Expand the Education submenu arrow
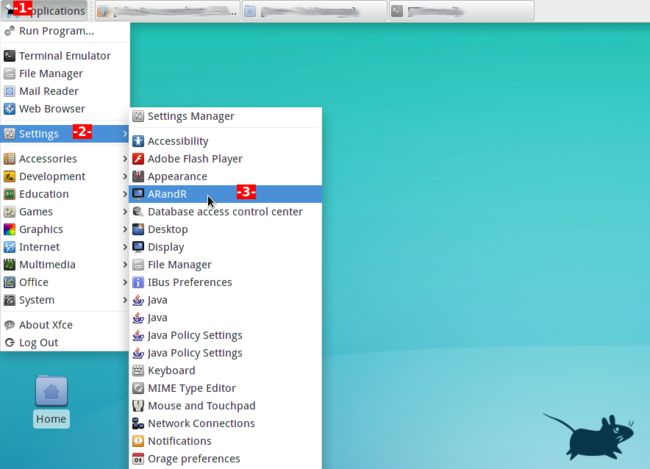This screenshot has height=469, width=650. coord(124,194)
